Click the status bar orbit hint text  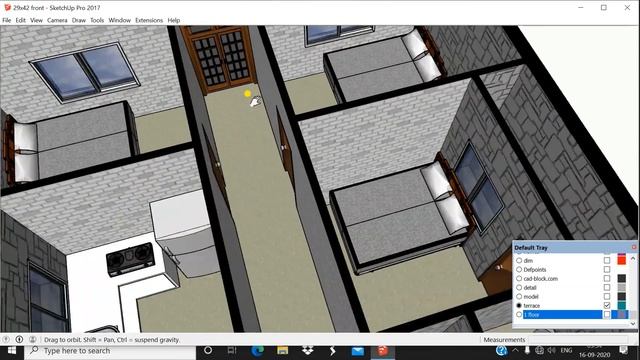112,340
